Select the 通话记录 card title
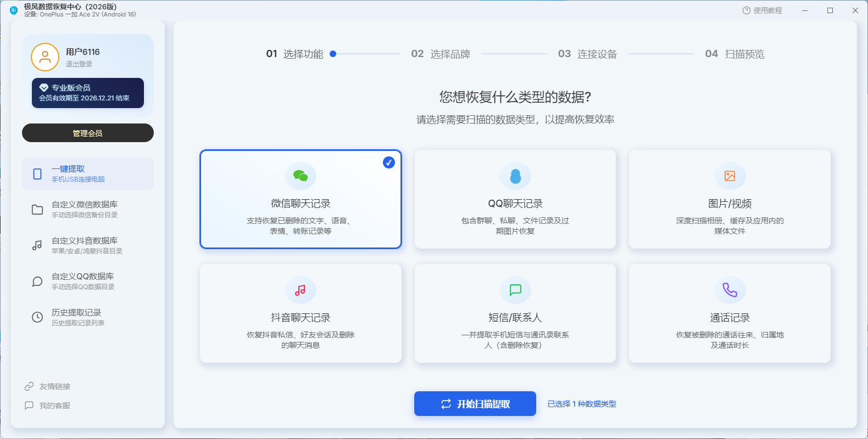 (x=730, y=318)
